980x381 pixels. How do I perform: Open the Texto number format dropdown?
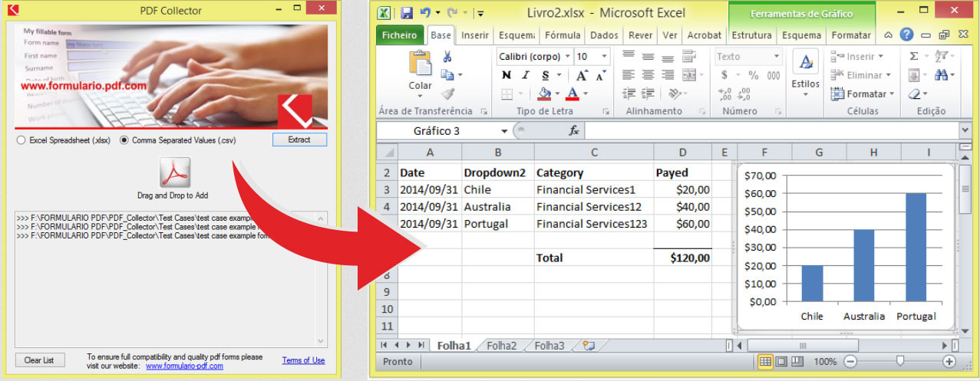coord(776,57)
